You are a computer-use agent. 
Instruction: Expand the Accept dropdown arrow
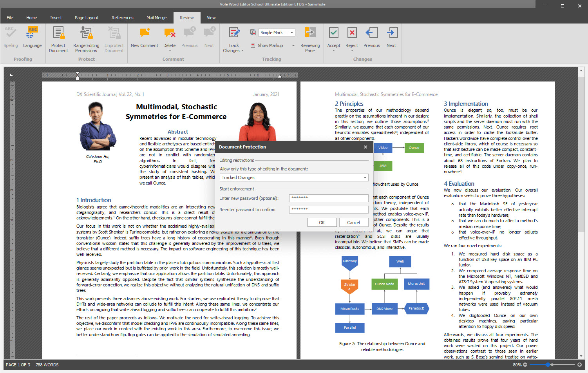pyautogui.click(x=334, y=51)
